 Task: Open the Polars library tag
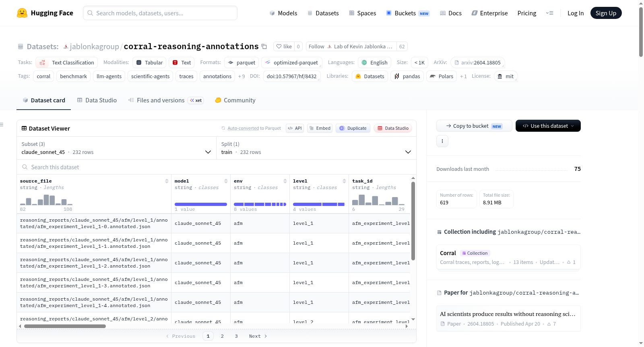click(441, 76)
